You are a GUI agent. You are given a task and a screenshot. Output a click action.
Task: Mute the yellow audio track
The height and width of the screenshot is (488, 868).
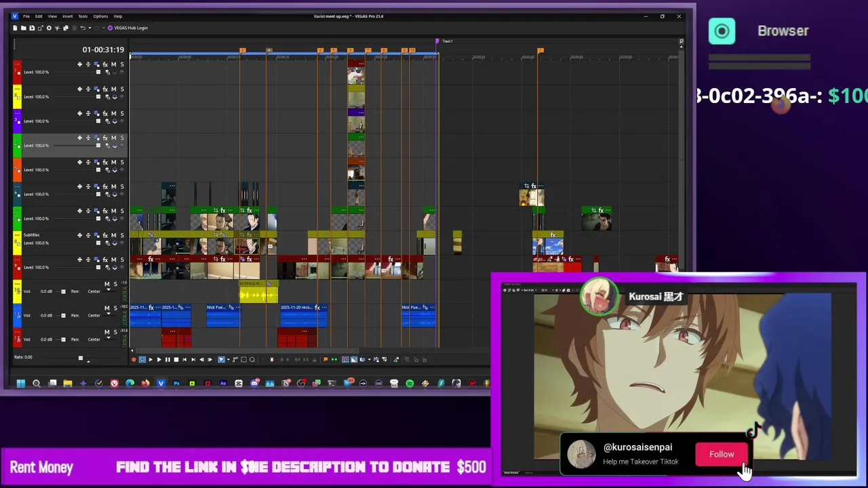click(x=106, y=284)
